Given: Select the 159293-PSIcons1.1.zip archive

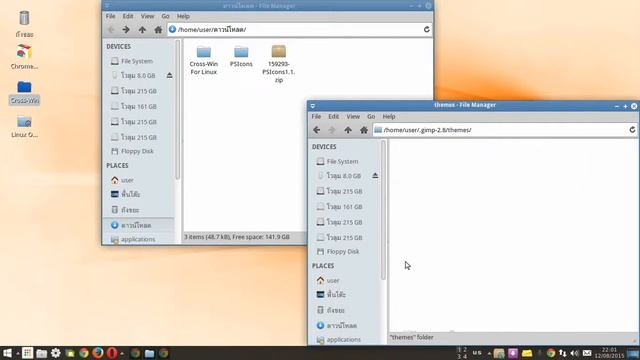Looking at the screenshot, I should [279, 64].
